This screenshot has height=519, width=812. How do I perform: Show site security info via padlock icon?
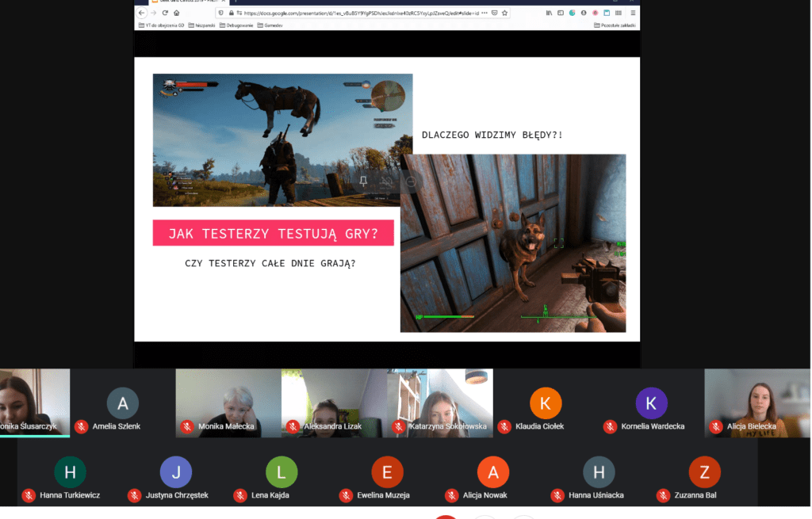coord(231,13)
